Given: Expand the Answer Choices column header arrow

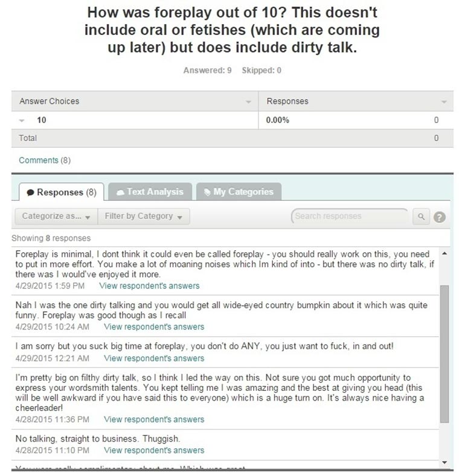Looking at the screenshot, I should tap(248, 102).
